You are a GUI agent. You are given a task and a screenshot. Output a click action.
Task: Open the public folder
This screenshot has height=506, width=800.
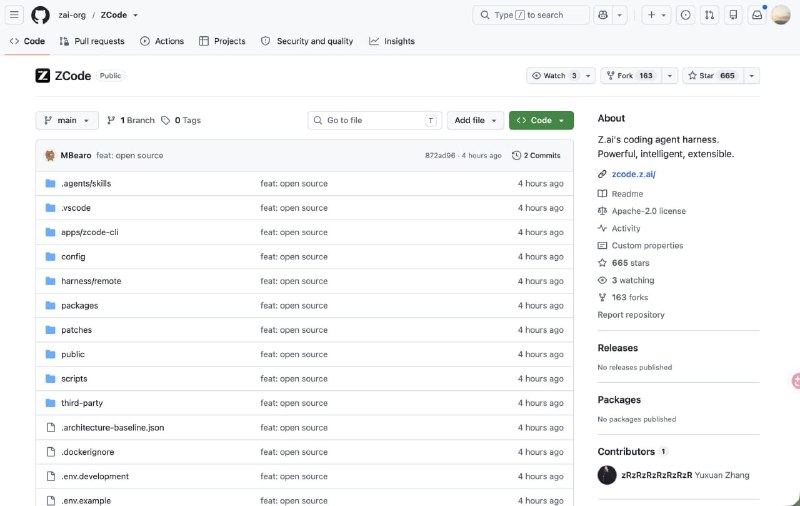(x=73, y=354)
